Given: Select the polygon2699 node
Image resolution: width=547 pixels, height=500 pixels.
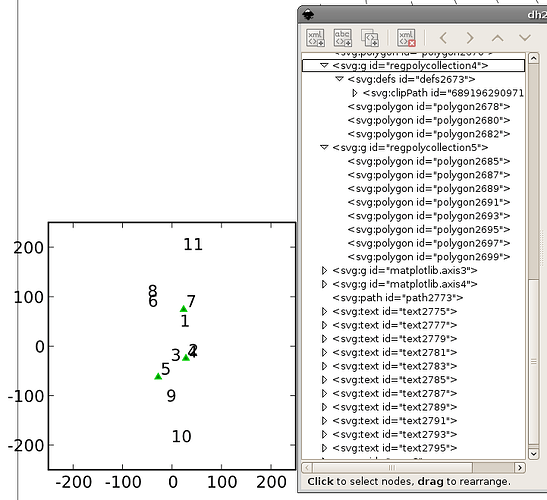Looking at the screenshot, I should point(429,257).
